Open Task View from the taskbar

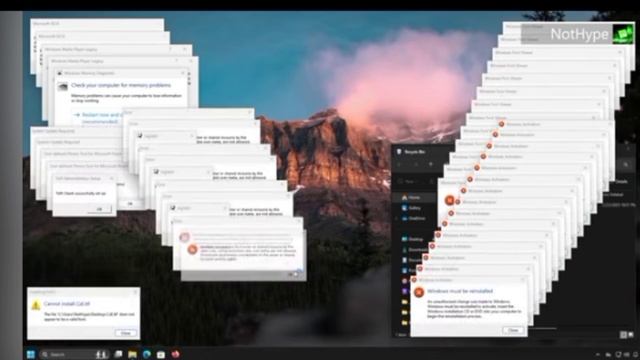click(x=118, y=354)
